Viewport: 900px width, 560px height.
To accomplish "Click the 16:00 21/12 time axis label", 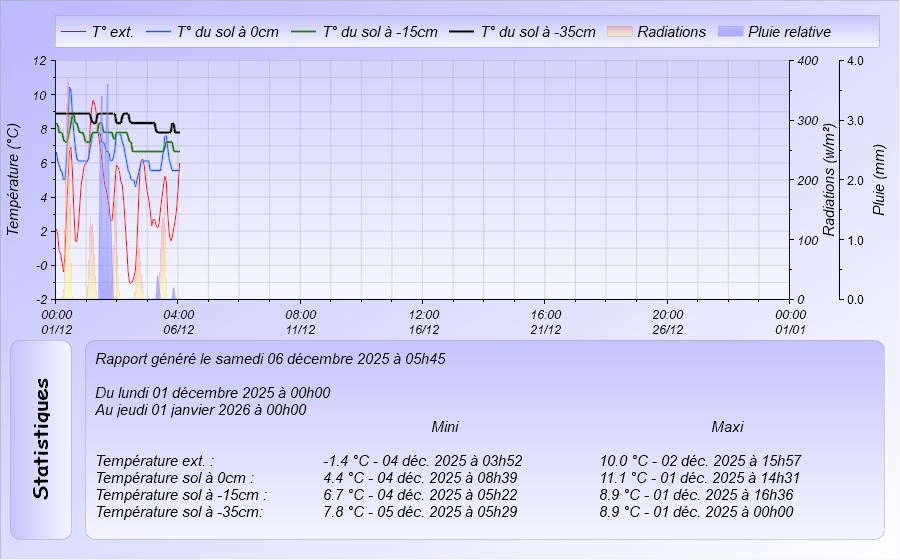I will (546, 322).
